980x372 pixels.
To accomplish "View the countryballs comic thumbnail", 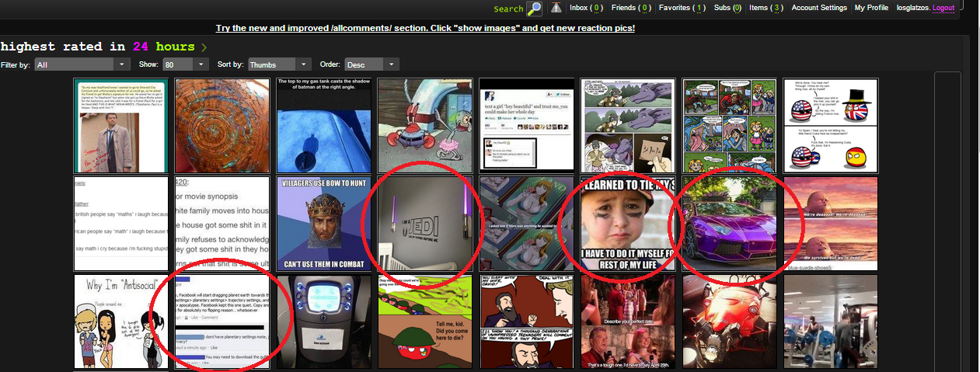I will click(831, 125).
